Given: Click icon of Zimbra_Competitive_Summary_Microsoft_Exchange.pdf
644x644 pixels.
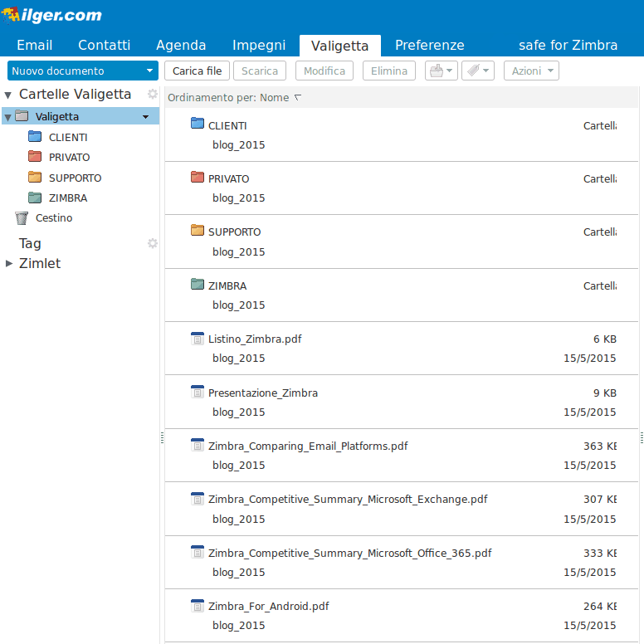Looking at the screenshot, I should pyautogui.click(x=198, y=499).
